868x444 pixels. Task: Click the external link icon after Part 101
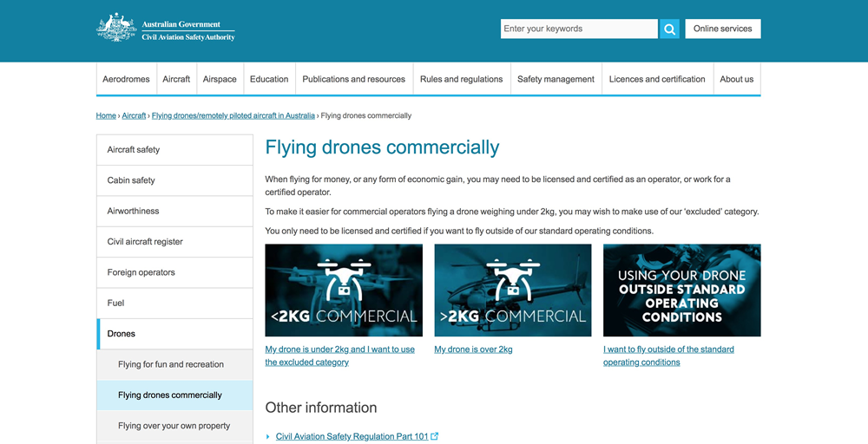[435, 436]
